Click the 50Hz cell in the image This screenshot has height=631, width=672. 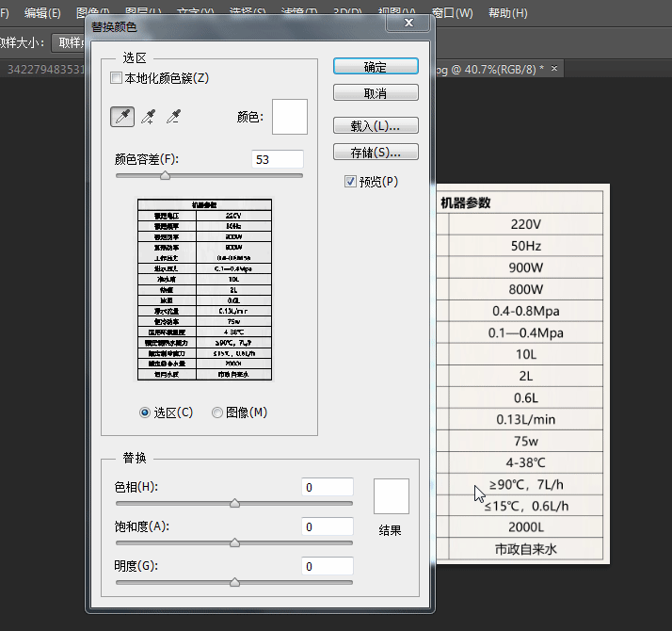(x=525, y=246)
